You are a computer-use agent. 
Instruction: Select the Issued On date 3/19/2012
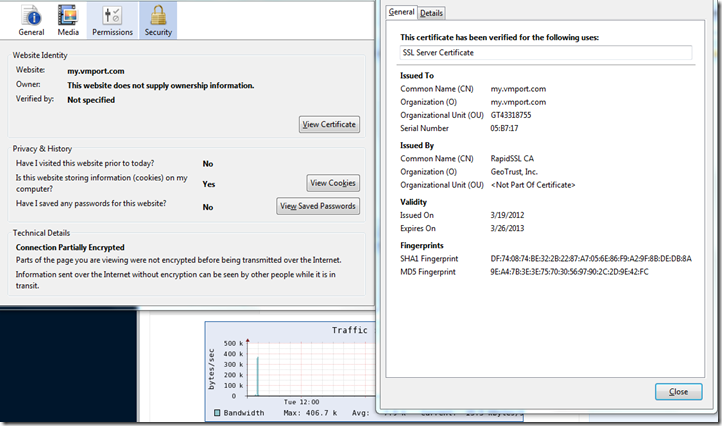pos(507,215)
